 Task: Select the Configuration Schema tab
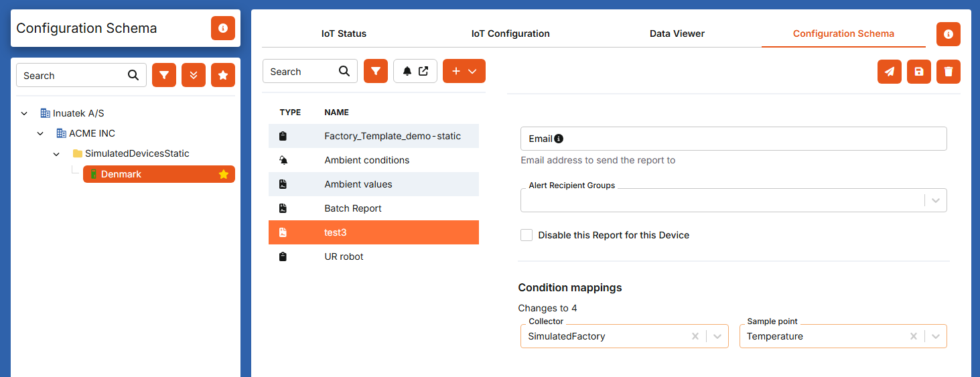[843, 33]
